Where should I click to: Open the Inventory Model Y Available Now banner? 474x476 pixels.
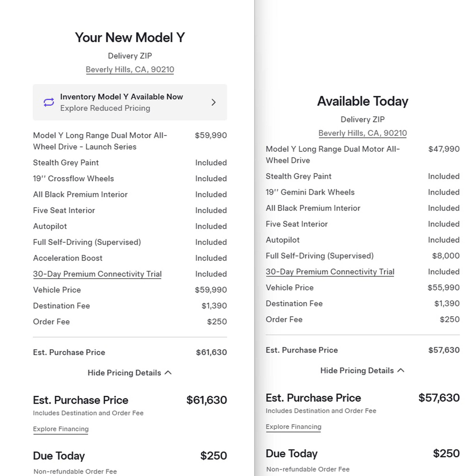click(x=130, y=102)
